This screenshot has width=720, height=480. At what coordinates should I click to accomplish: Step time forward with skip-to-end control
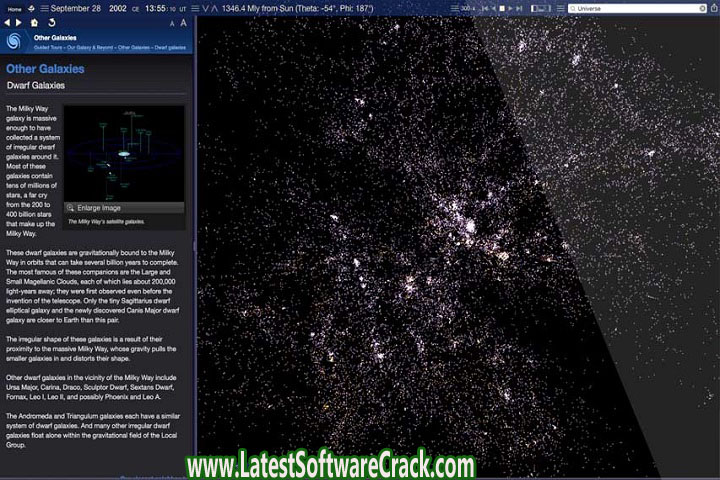coord(519,9)
